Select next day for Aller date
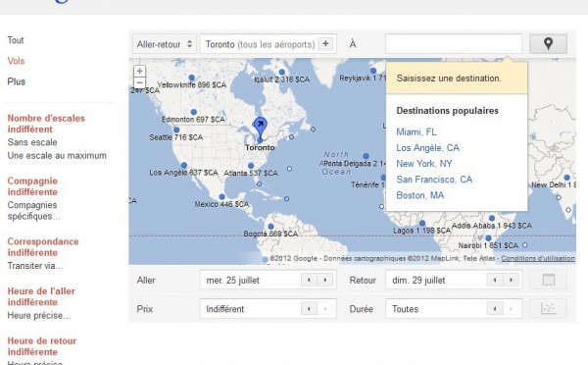The width and height of the screenshot is (588, 365). [325, 280]
